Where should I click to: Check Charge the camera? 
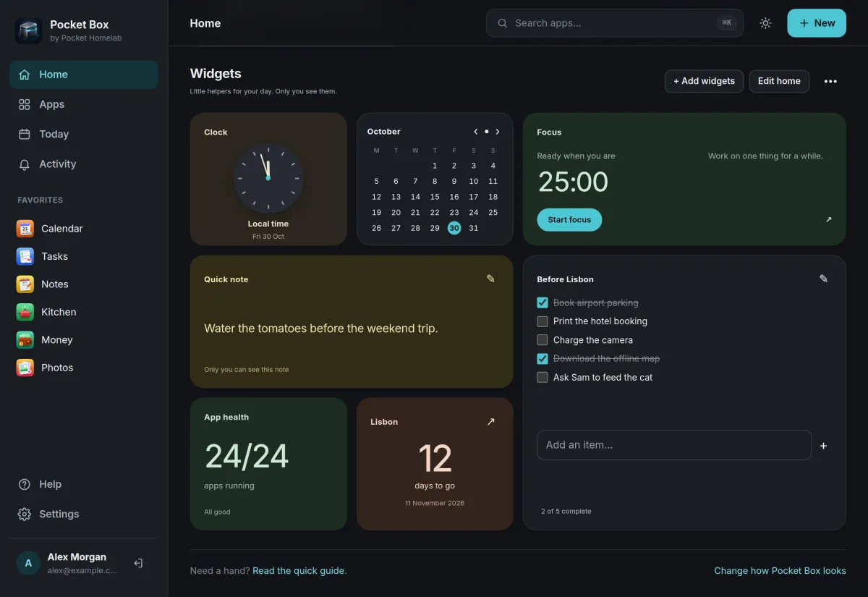coord(542,340)
